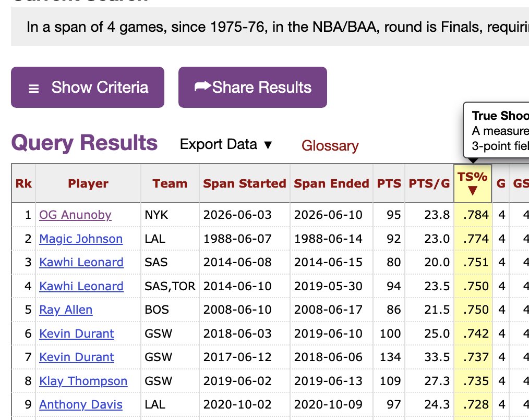
Task: Open Kevin Durant link in row 6
Action: click(77, 333)
